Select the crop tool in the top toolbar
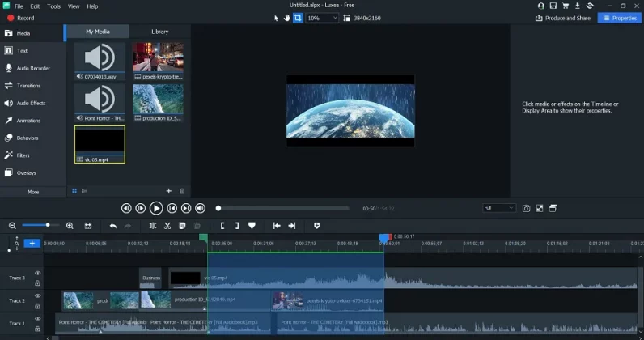This screenshot has height=340, width=644. 298,18
